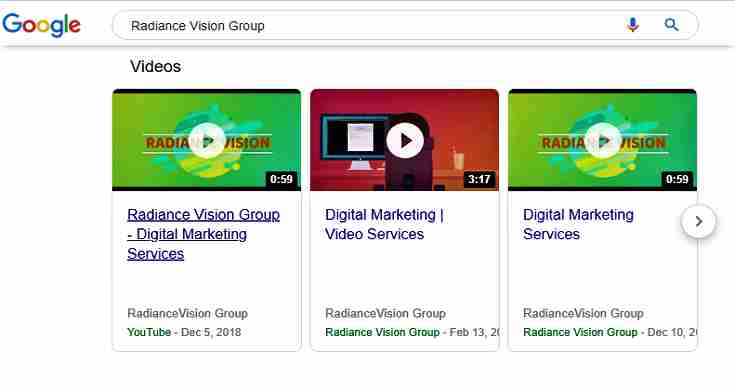Click the 'Dec 5, 2018' date text
This screenshot has height=385, width=735.
point(211,332)
